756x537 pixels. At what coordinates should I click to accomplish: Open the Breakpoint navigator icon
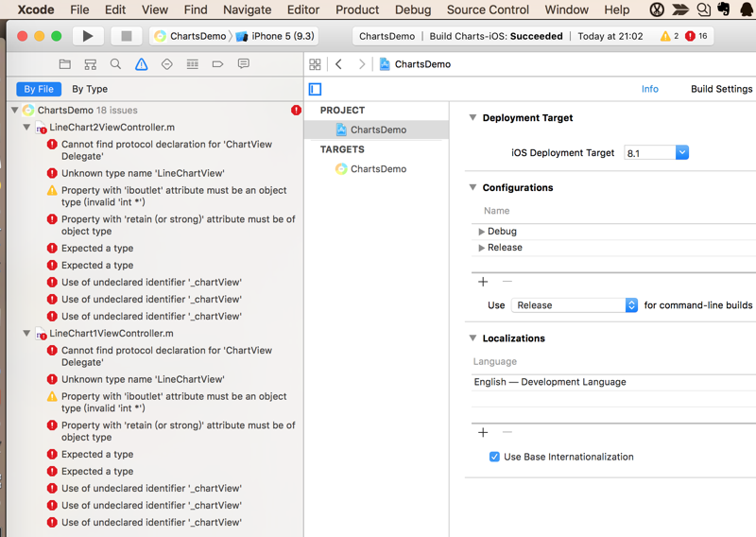(217, 64)
